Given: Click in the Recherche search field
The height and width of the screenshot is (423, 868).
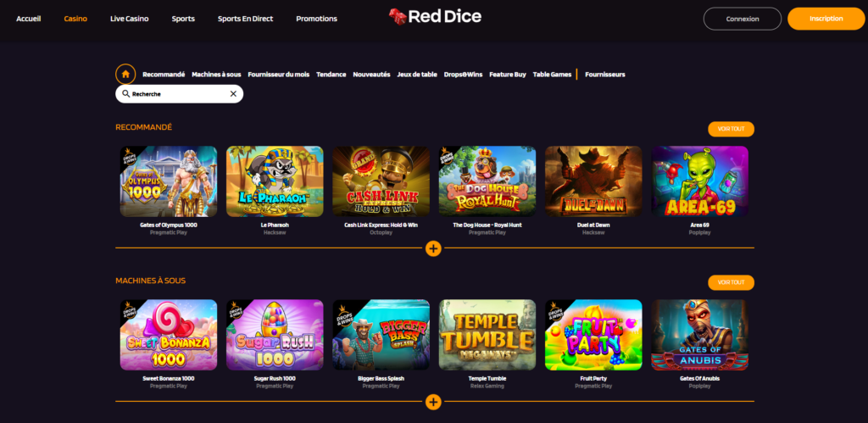Looking at the screenshot, I should pos(180,93).
